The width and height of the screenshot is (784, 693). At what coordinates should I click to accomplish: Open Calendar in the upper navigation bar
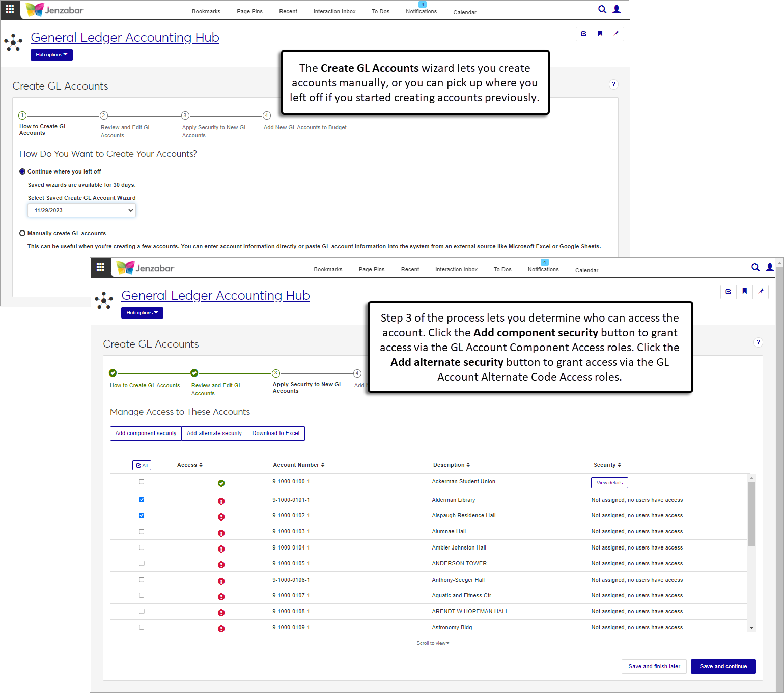(x=464, y=12)
